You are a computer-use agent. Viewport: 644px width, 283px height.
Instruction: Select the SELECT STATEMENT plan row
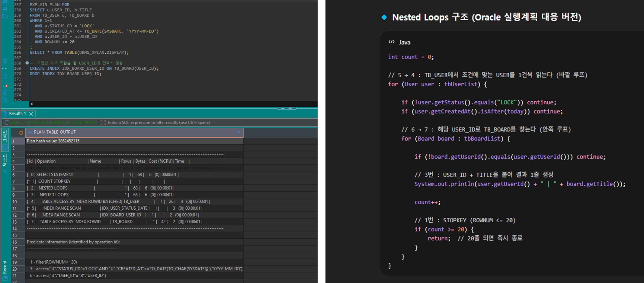click(x=134, y=175)
